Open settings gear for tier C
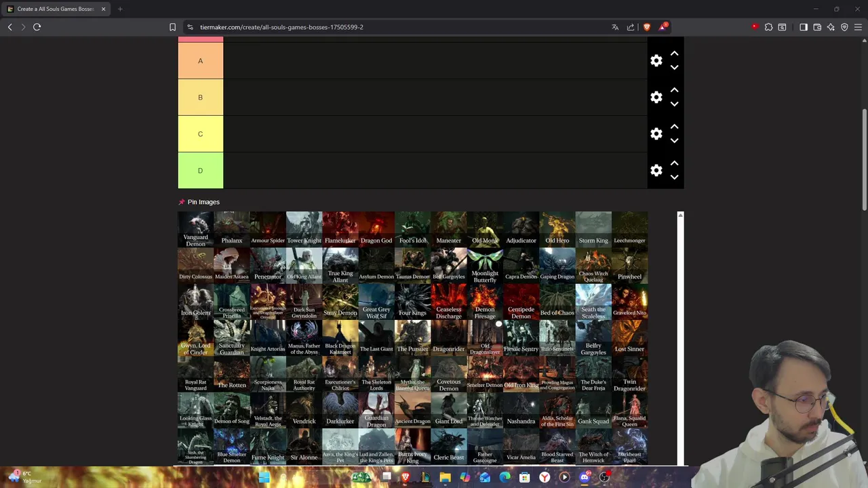 pos(656,134)
